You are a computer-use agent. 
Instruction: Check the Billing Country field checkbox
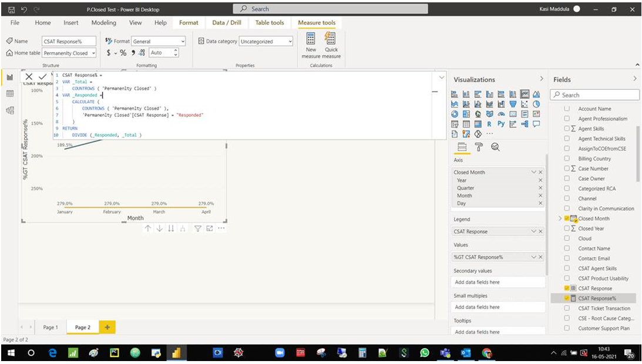567,159
